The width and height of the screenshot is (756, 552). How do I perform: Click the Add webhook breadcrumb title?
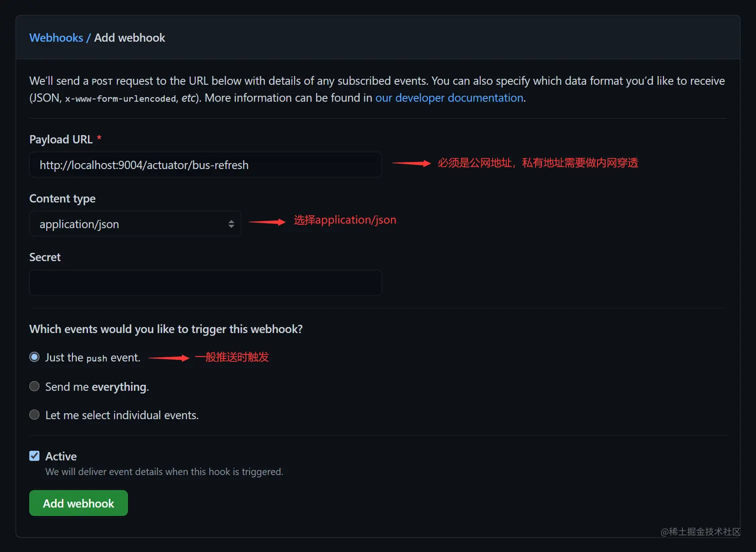pyautogui.click(x=129, y=37)
